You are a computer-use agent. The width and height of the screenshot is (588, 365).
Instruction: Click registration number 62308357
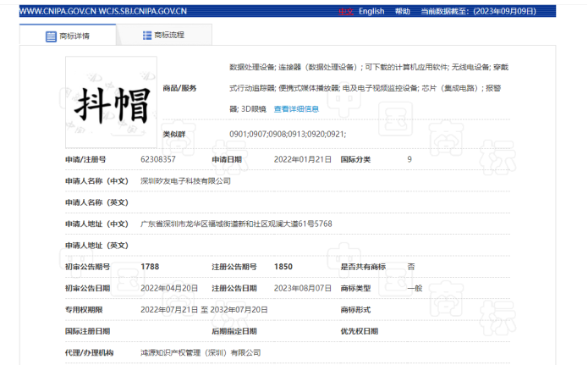click(x=157, y=158)
